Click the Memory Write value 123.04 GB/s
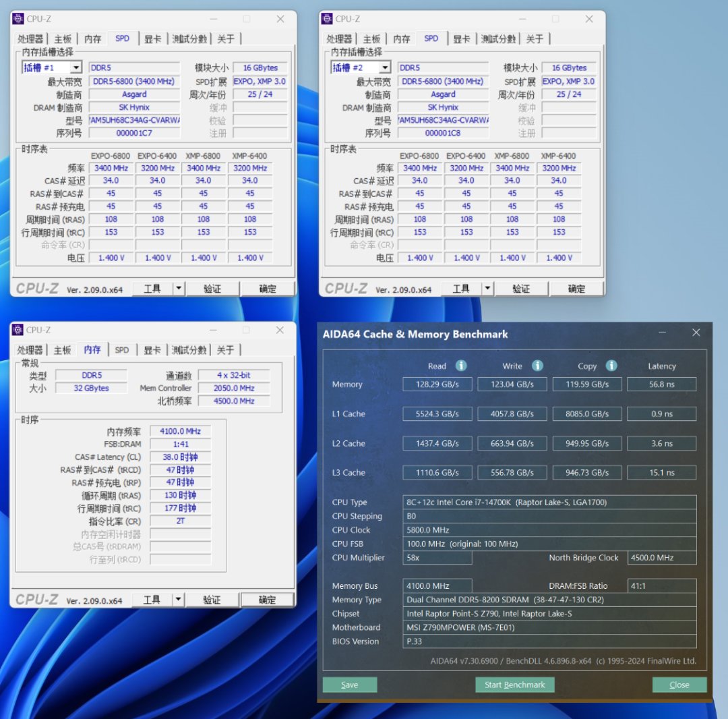This screenshot has width=728, height=719. pyautogui.click(x=512, y=384)
